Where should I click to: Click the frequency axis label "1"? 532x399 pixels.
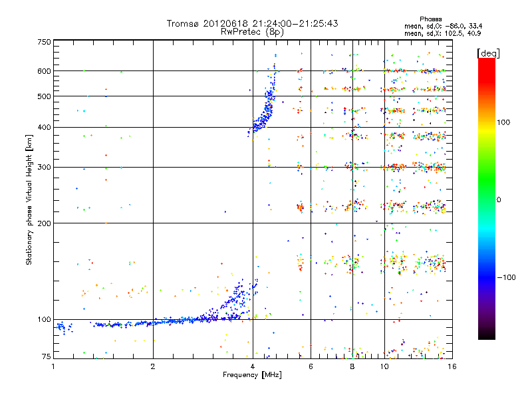point(54,366)
